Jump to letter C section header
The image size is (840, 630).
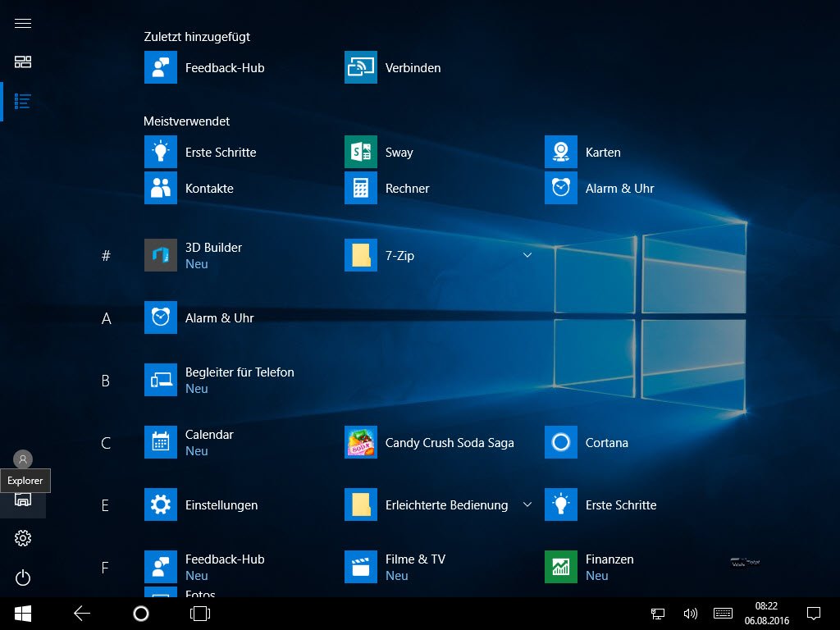(106, 443)
